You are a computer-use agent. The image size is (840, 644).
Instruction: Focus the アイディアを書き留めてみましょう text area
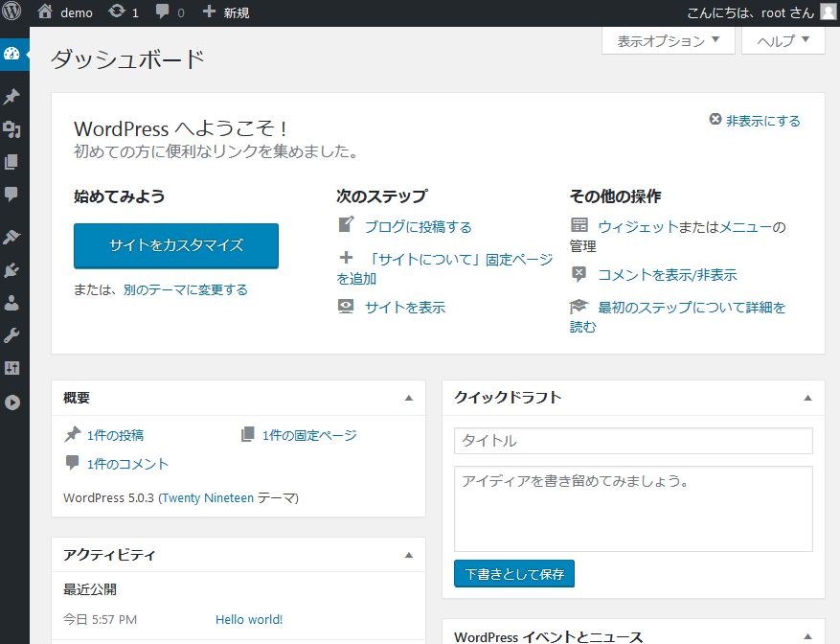pos(633,509)
